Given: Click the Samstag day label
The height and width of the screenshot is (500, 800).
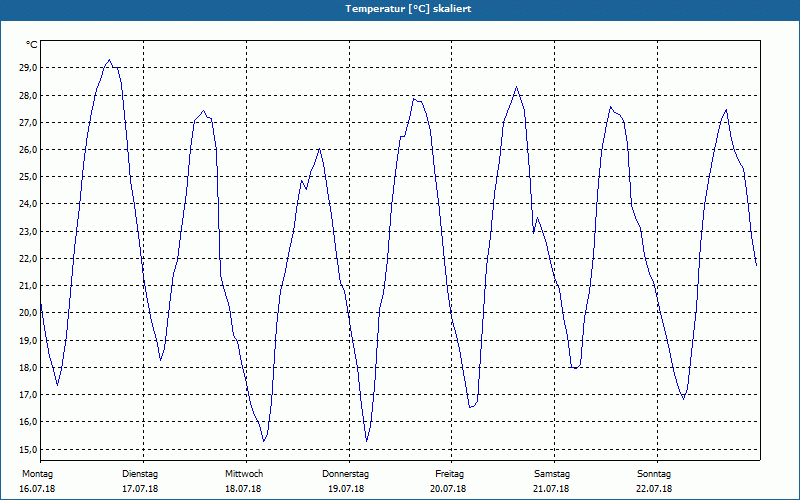Looking at the screenshot, I should pyautogui.click(x=552, y=474).
